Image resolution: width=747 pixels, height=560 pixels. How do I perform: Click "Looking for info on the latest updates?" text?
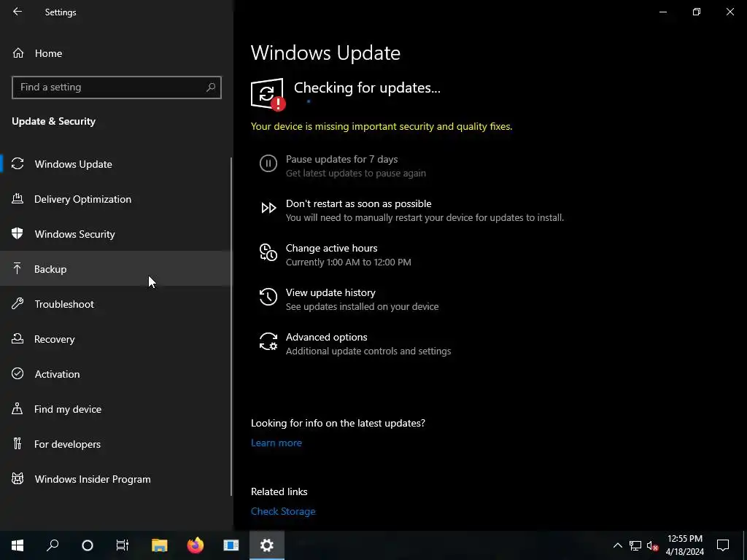coord(338,423)
